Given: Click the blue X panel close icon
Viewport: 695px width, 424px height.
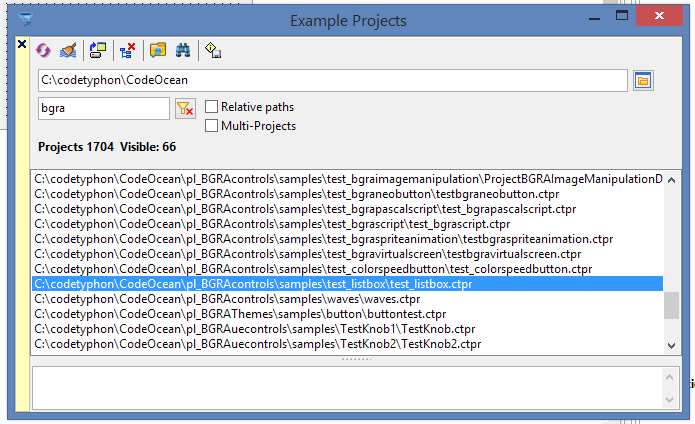Looking at the screenshot, I should click(x=22, y=44).
